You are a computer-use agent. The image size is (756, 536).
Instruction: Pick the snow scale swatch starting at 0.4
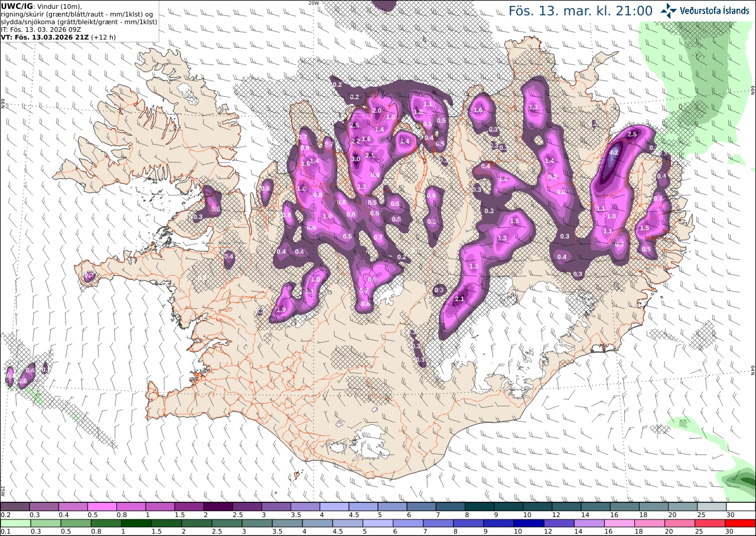[73, 506]
